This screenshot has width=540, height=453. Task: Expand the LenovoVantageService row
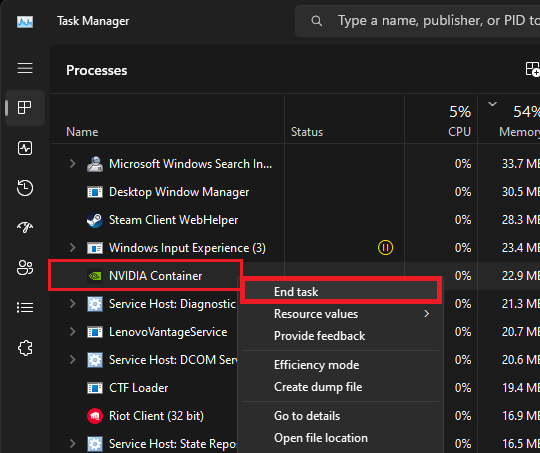tap(72, 332)
